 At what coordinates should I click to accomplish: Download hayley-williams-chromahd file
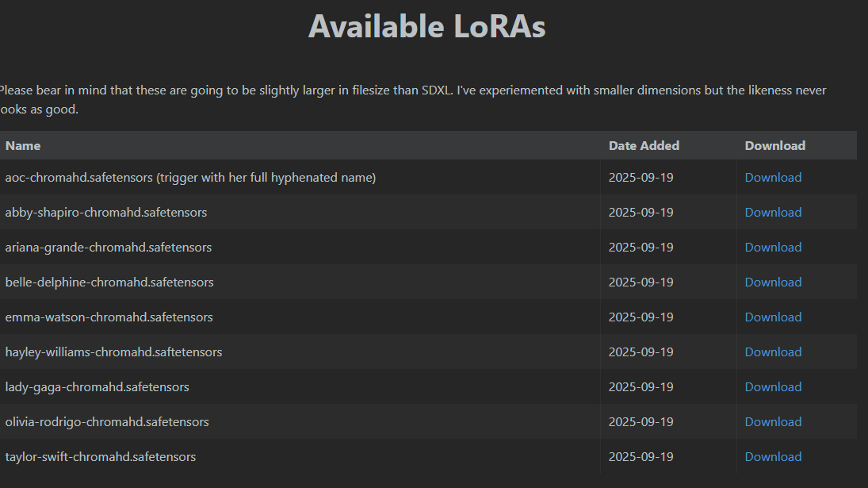pos(773,352)
